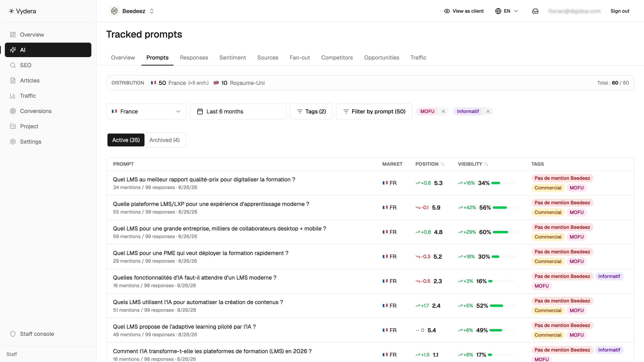Sort by Position column arrows
The width and height of the screenshot is (644, 362).
443,164
